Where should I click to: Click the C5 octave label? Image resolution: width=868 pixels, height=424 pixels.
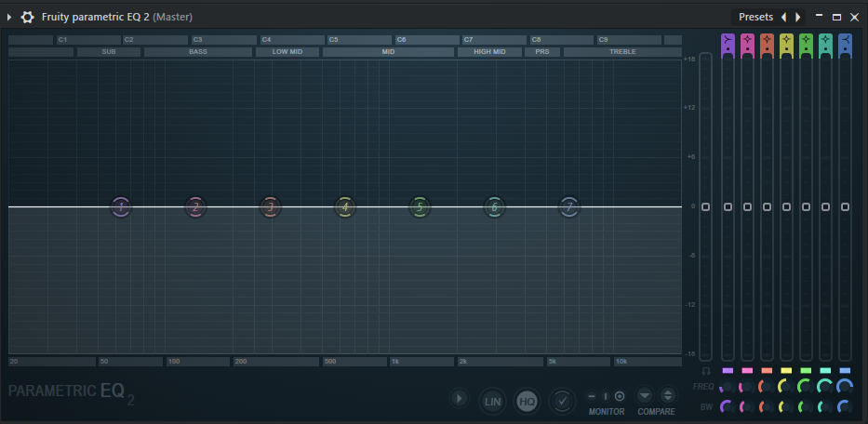coord(360,40)
